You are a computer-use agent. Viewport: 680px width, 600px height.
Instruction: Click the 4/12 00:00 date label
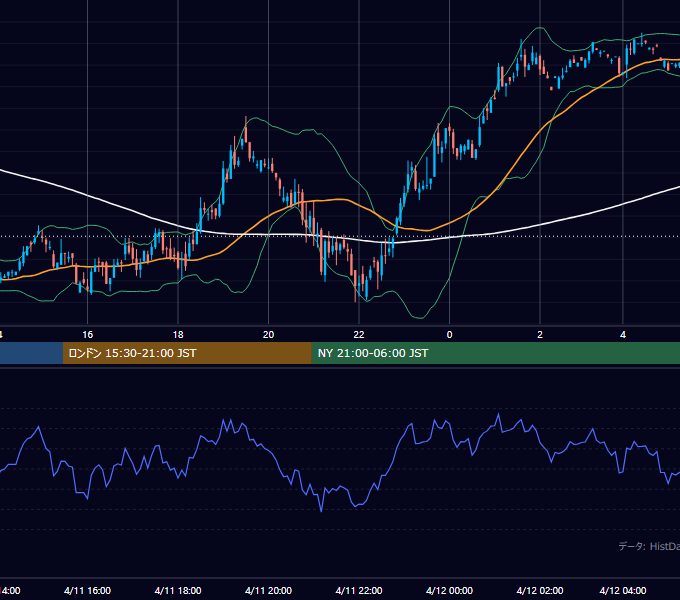[449, 590]
